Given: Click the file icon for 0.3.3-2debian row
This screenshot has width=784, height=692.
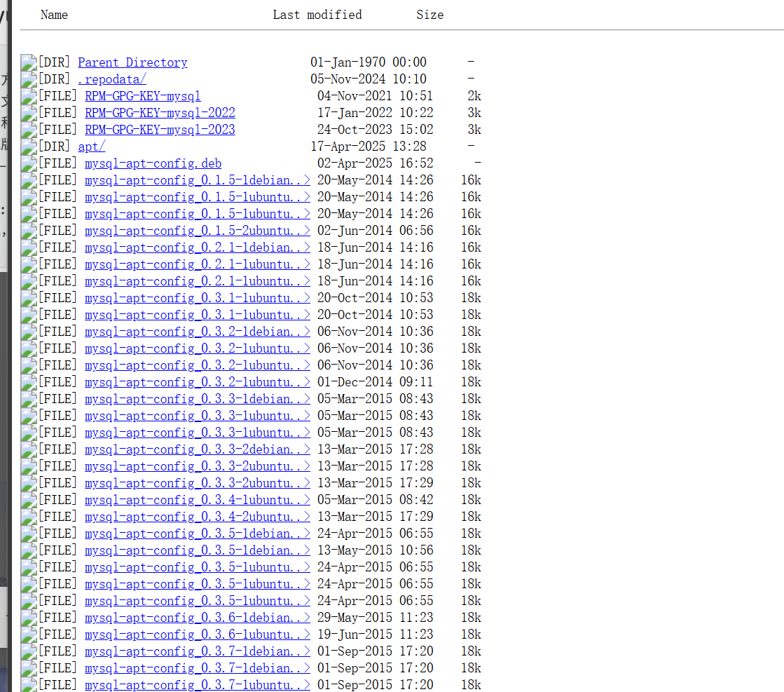Looking at the screenshot, I should 29,450.
